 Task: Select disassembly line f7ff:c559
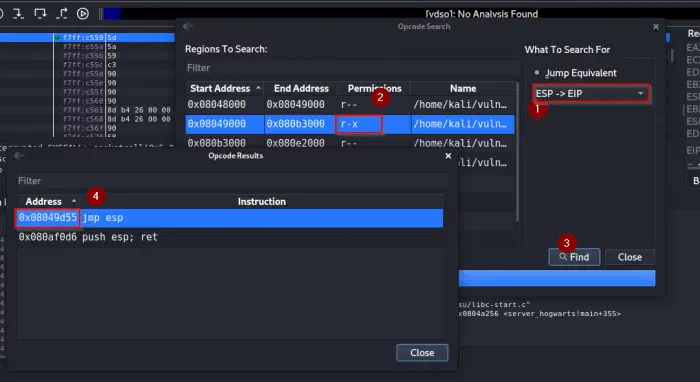pos(87,37)
